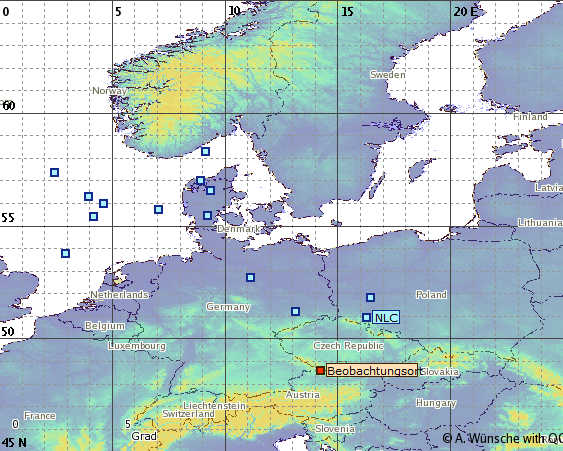Click the Norway country label
Image resolution: width=563 pixels, height=451 pixels.
point(110,91)
